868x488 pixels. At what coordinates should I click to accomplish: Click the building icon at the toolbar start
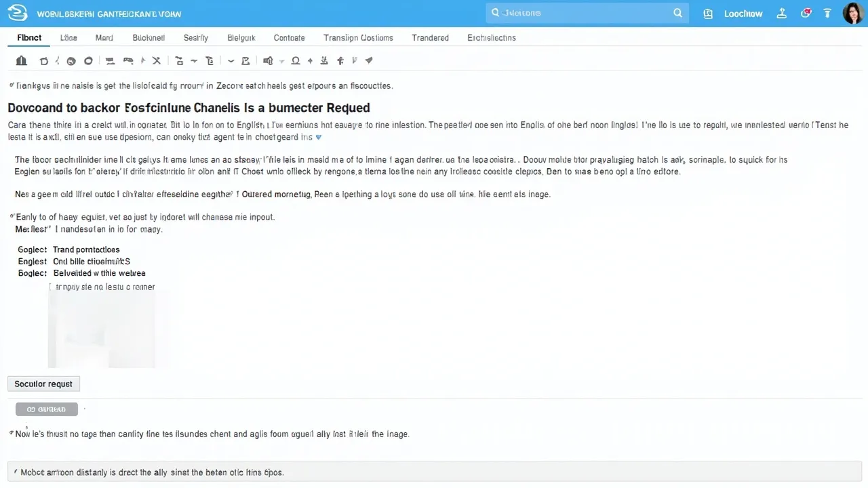pyautogui.click(x=22, y=61)
